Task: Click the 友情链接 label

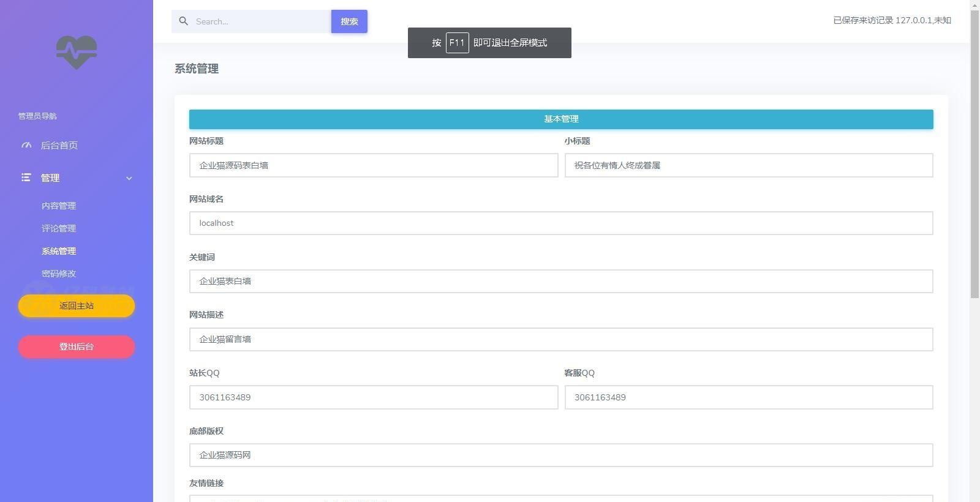Action: [206, 483]
